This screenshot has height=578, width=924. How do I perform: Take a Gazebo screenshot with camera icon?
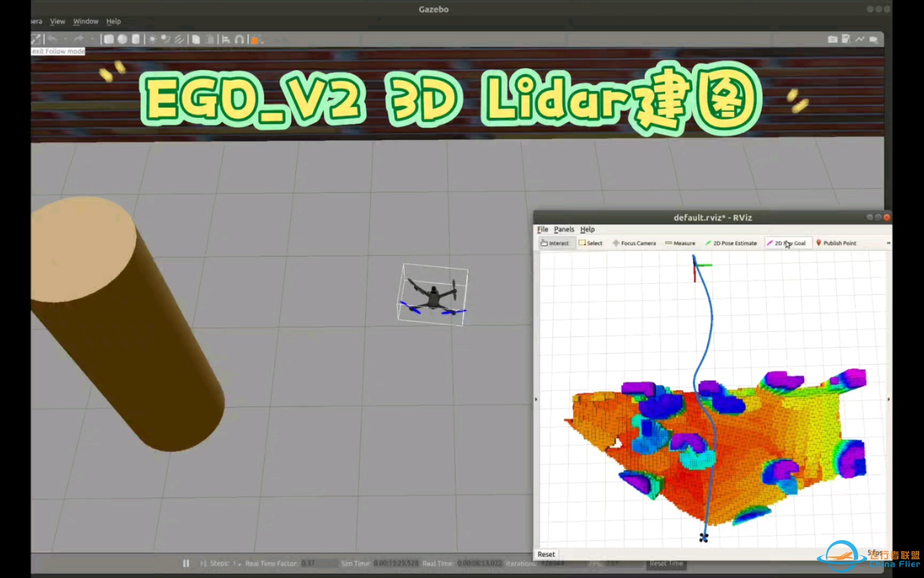click(833, 39)
